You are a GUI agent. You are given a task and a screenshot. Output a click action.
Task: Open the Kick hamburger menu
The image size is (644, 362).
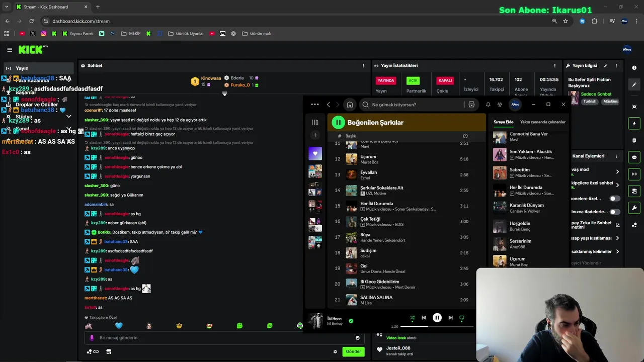tap(10, 49)
